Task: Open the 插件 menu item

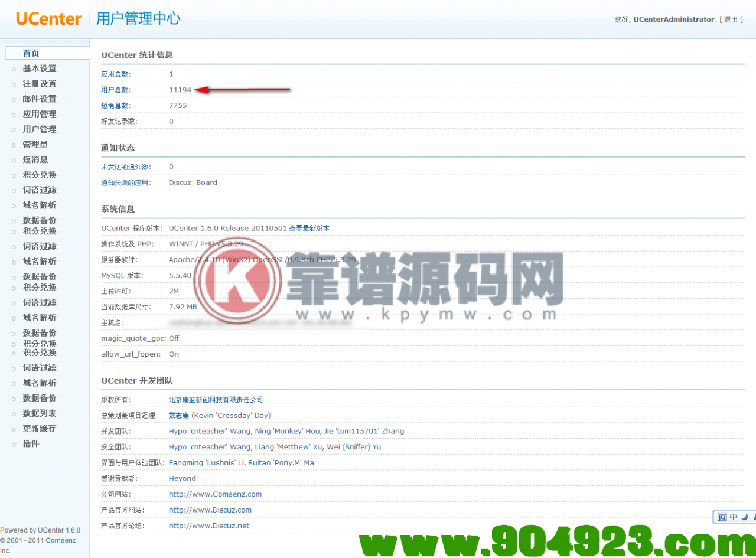Action: pyautogui.click(x=31, y=443)
